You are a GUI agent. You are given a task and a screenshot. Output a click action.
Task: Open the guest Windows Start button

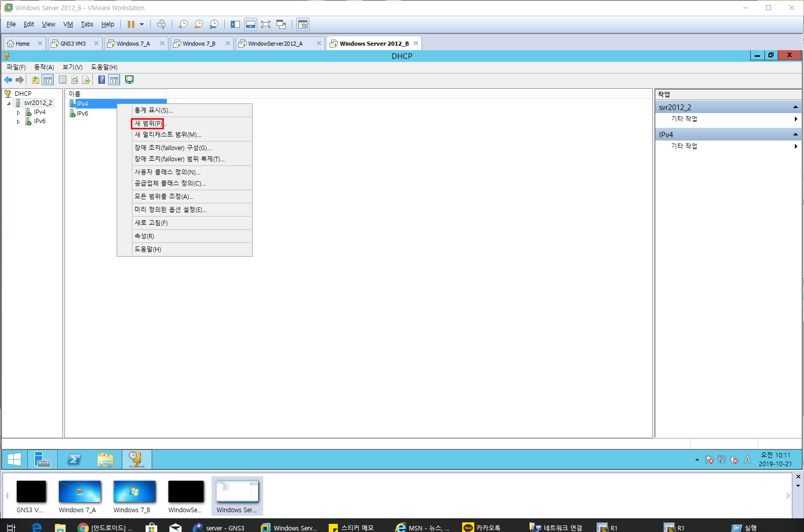(14, 459)
